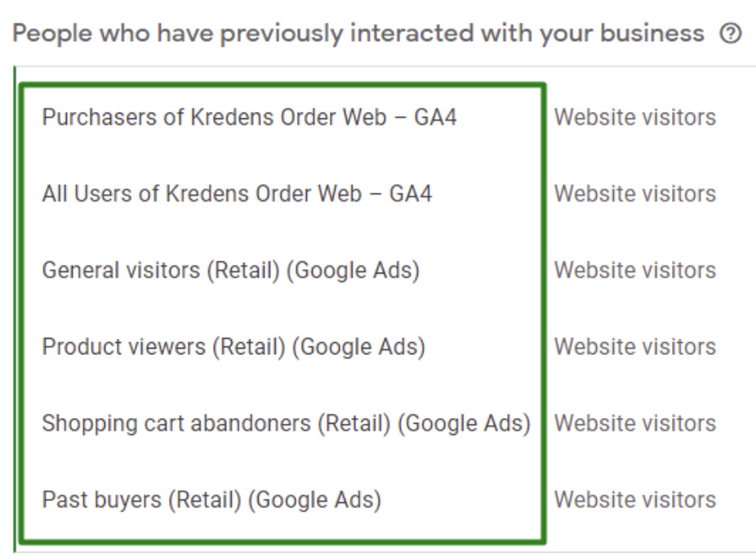Click '(Google Ads)' in Past buyers row
756x560 pixels.
click(314, 500)
